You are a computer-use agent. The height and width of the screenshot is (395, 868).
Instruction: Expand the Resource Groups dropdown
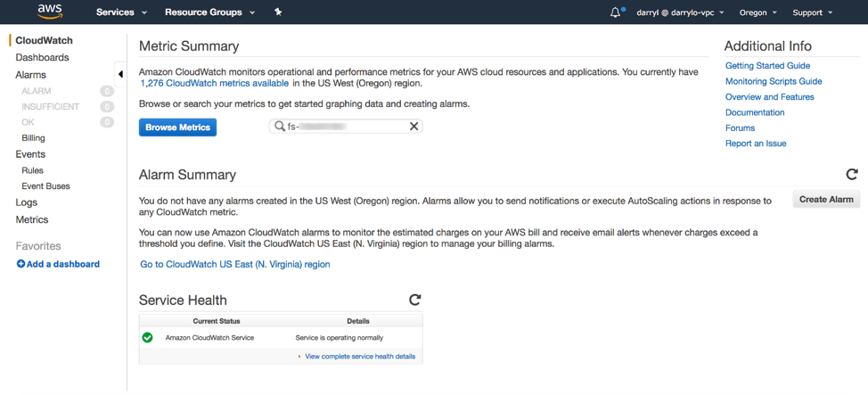click(209, 12)
